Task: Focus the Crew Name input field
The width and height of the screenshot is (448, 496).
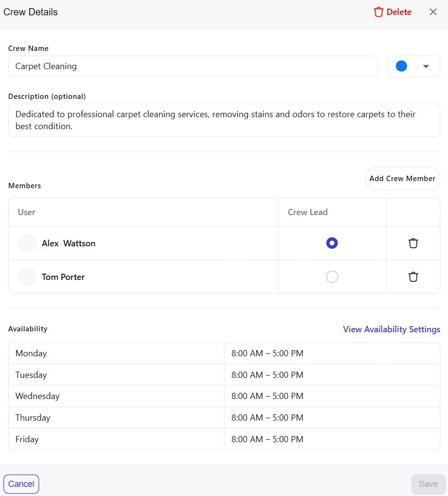Action: click(x=193, y=66)
